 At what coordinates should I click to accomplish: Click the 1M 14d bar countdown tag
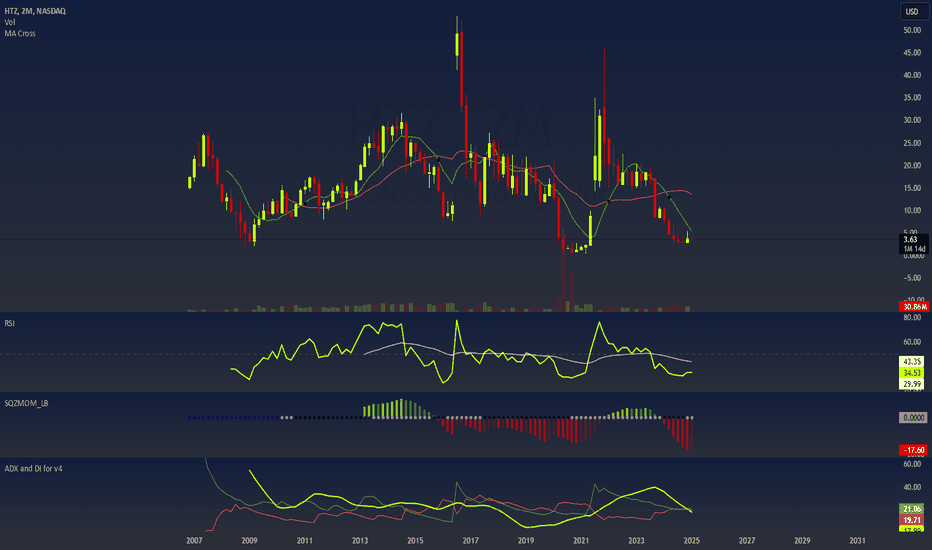point(914,249)
